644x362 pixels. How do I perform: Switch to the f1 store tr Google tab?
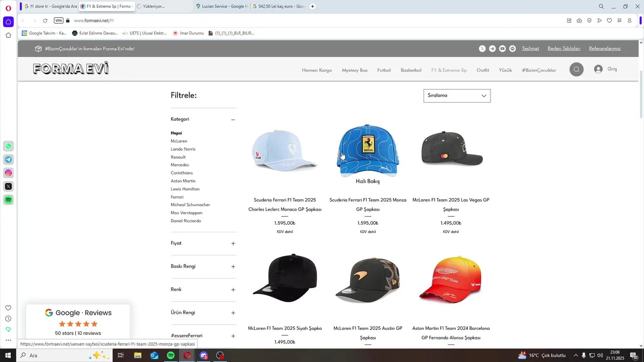coord(50,7)
